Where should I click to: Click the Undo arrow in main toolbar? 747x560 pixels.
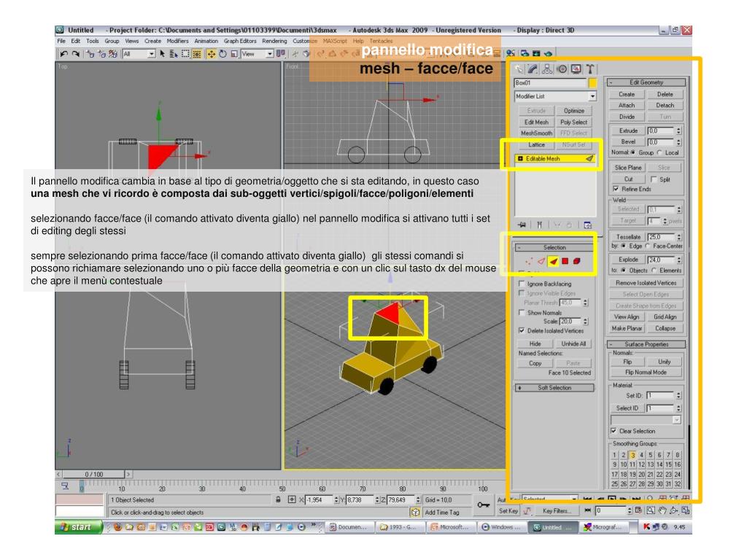(64, 54)
